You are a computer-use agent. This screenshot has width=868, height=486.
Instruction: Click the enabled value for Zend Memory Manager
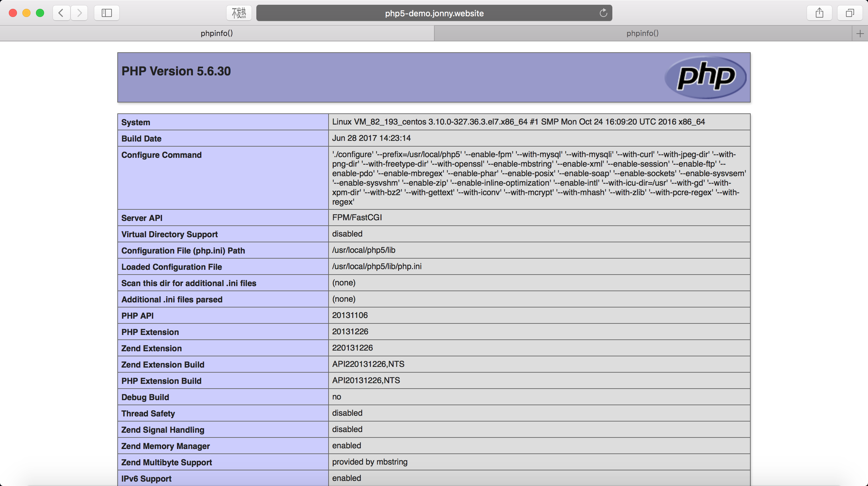click(x=347, y=445)
